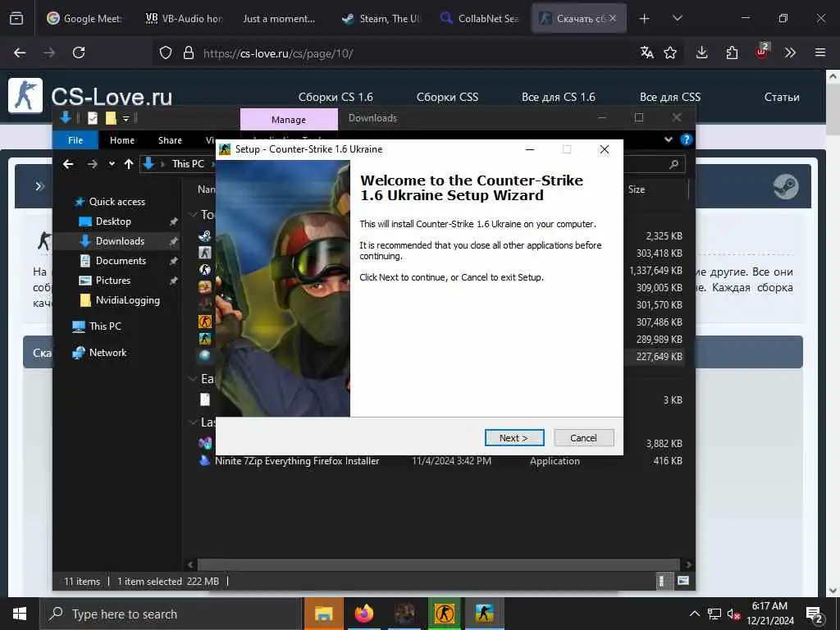Screen dimensions: 840x630
Task: Open the Все для CSS link
Action: pos(670,97)
